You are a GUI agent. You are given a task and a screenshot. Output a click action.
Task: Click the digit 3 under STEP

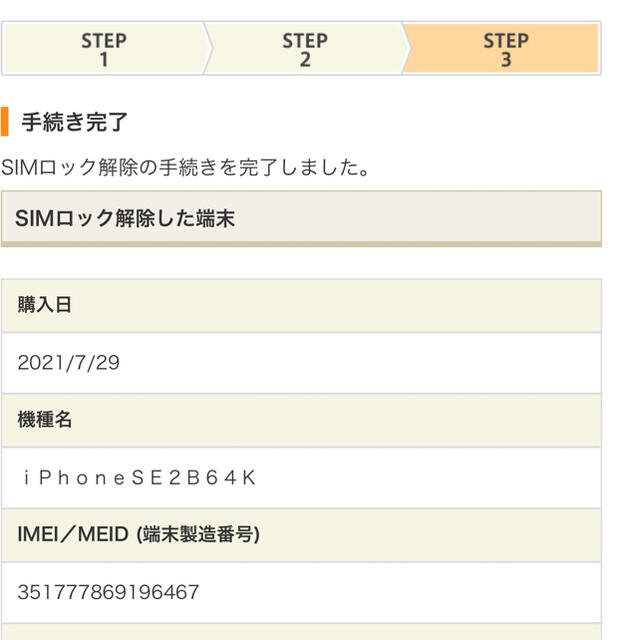click(x=506, y=60)
